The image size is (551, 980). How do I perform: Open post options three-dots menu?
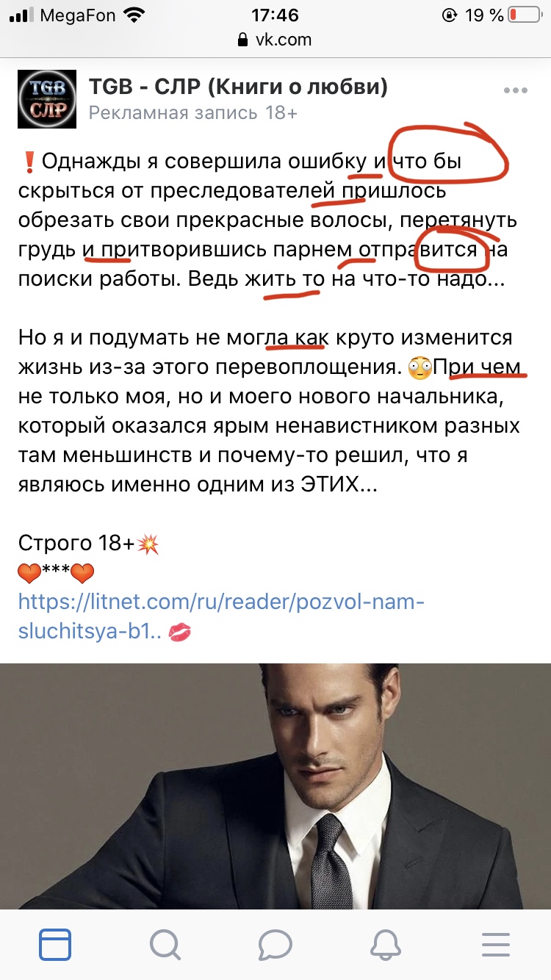pyautogui.click(x=516, y=91)
